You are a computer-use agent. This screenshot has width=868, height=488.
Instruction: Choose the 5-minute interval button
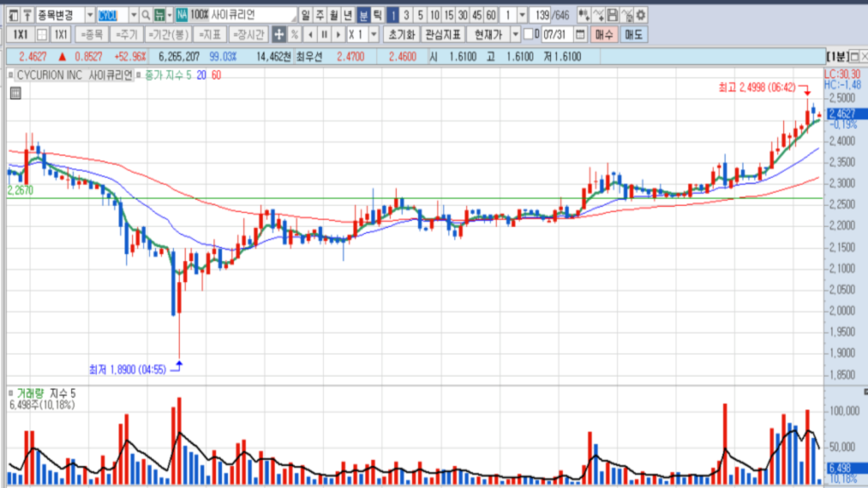coord(420,15)
